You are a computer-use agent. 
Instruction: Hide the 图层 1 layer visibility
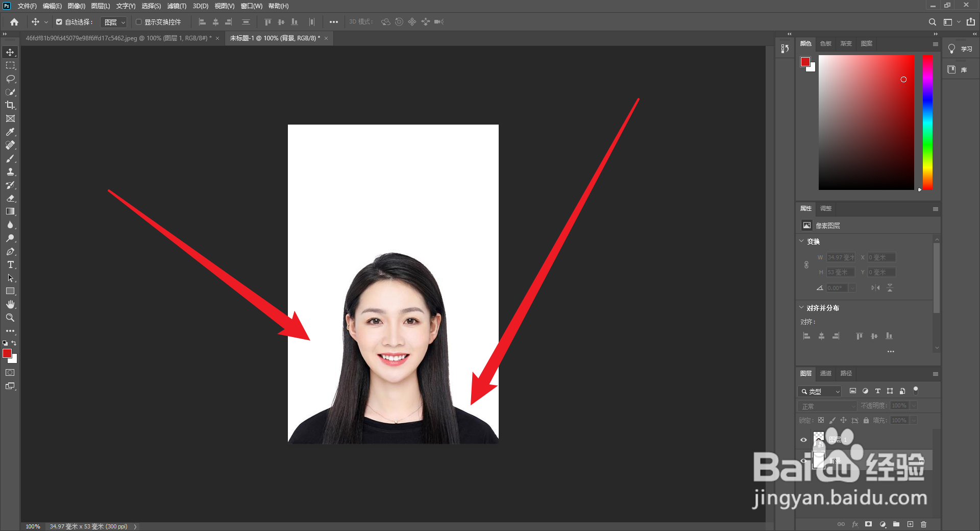click(x=804, y=440)
